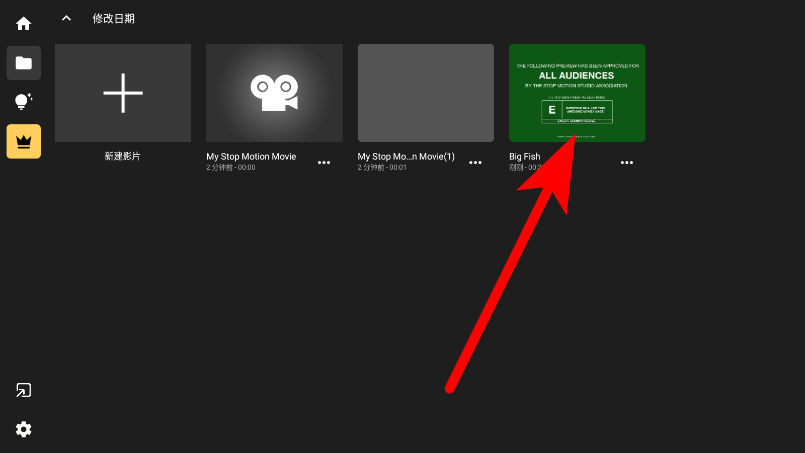Click the yellow crown premium icon

[x=23, y=141]
